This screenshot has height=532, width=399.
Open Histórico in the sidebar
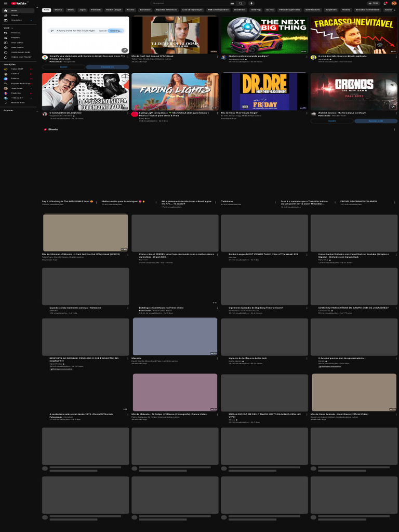(16, 33)
